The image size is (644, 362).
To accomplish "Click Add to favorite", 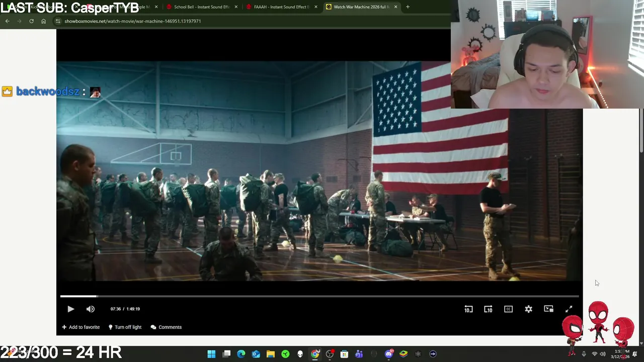I will pos(80,327).
